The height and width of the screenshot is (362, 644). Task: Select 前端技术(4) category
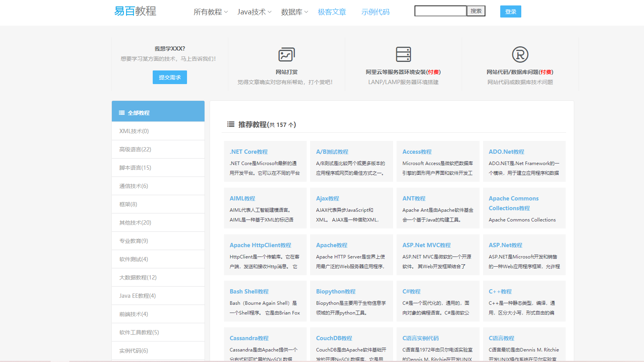[158, 314]
